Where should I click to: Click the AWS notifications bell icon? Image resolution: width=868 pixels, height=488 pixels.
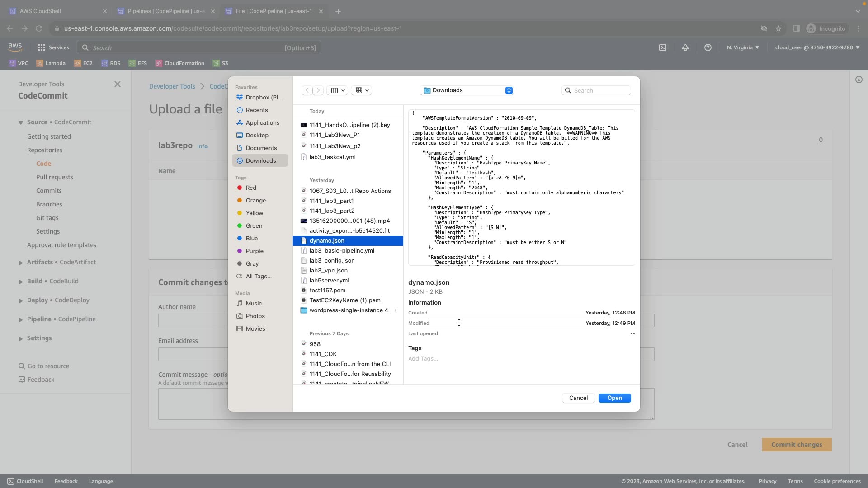[685, 47]
